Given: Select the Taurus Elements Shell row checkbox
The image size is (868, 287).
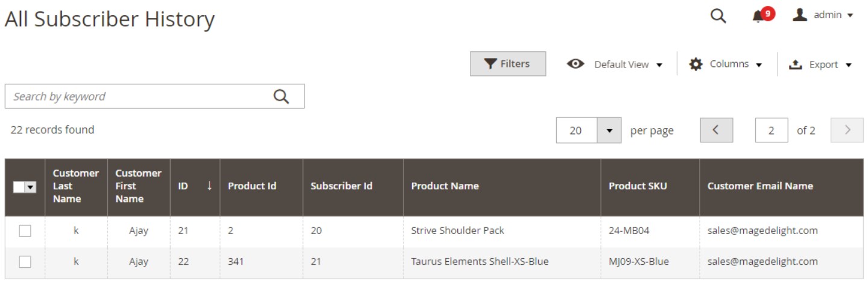Looking at the screenshot, I should 25,262.
